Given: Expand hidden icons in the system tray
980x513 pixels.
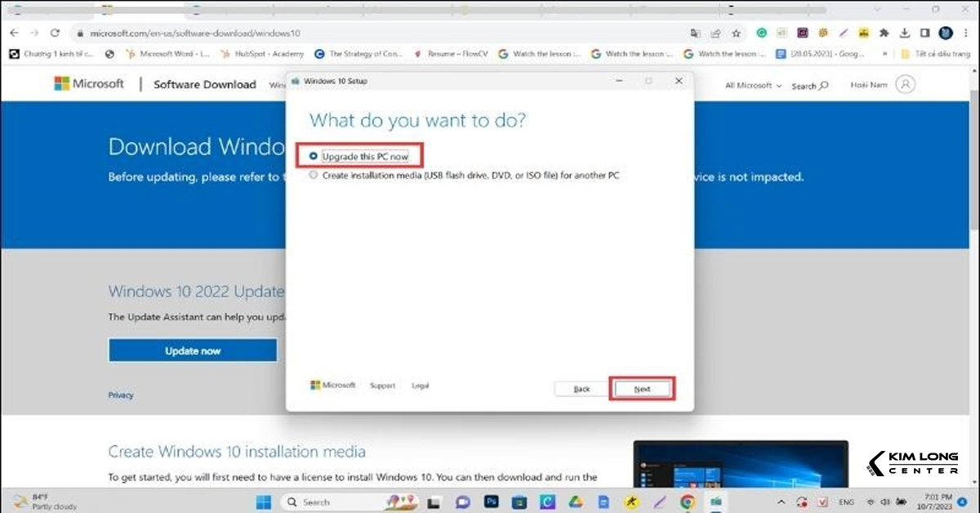Looking at the screenshot, I should [x=780, y=502].
